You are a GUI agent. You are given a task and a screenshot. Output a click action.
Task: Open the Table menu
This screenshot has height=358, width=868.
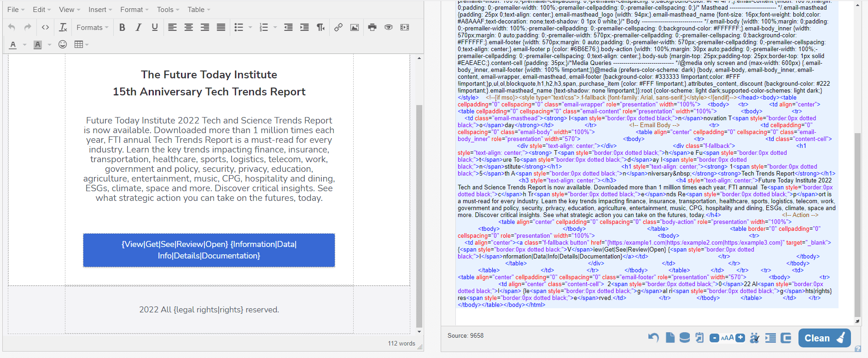[198, 9]
